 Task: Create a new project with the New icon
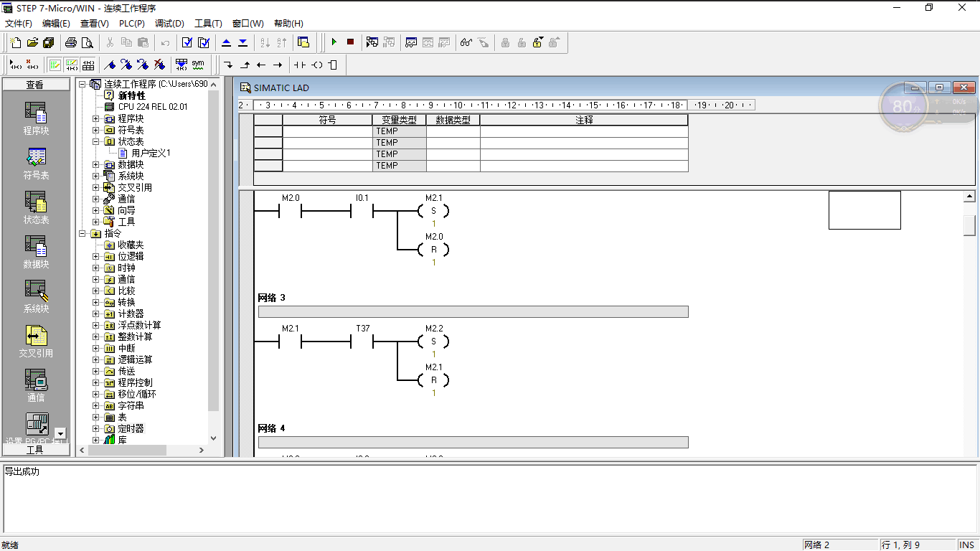[16, 42]
